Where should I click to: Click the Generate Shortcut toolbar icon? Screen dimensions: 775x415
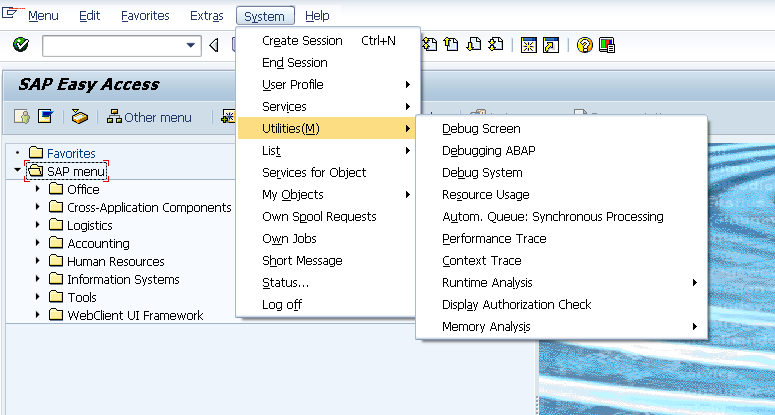point(551,45)
